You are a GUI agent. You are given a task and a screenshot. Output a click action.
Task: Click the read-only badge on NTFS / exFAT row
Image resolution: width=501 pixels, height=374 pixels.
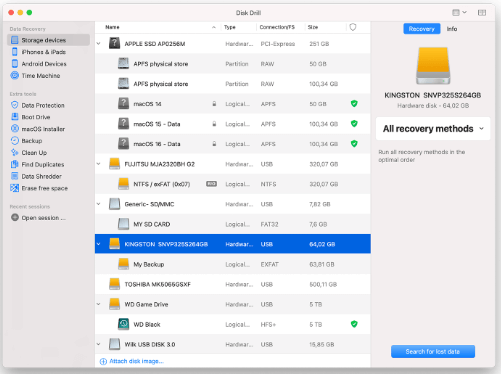coord(211,184)
